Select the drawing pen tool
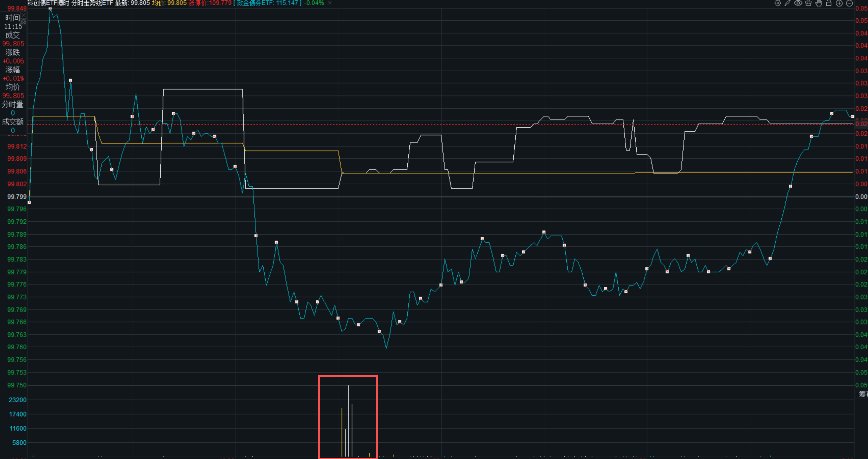Viewport: 868px width, 459px height. pos(787,3)
